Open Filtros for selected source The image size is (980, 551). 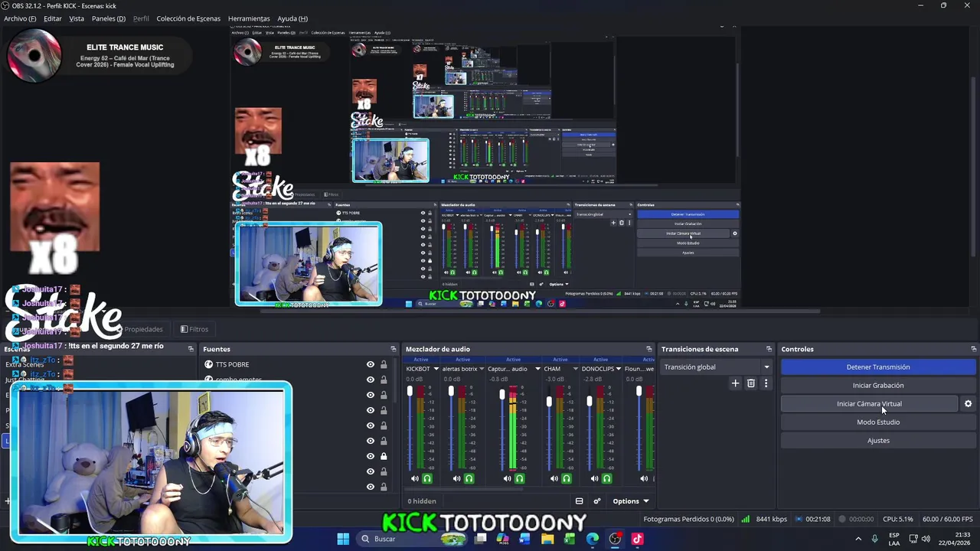(x=194, y=329)
